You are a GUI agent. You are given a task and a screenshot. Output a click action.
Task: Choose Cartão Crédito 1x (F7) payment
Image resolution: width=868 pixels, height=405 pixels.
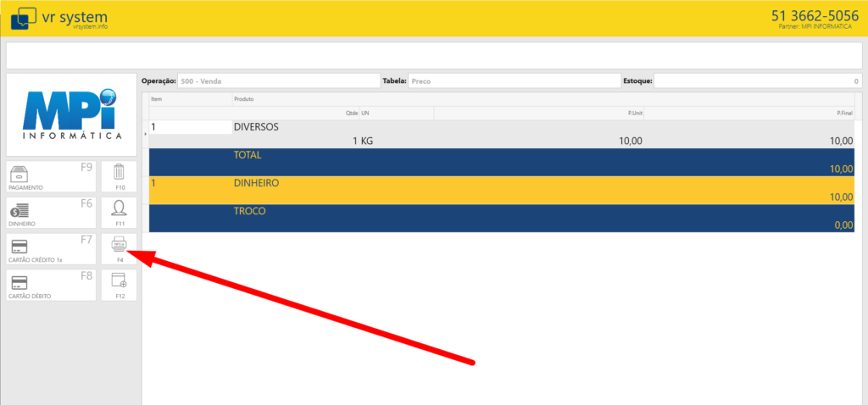tap(51, 249)
